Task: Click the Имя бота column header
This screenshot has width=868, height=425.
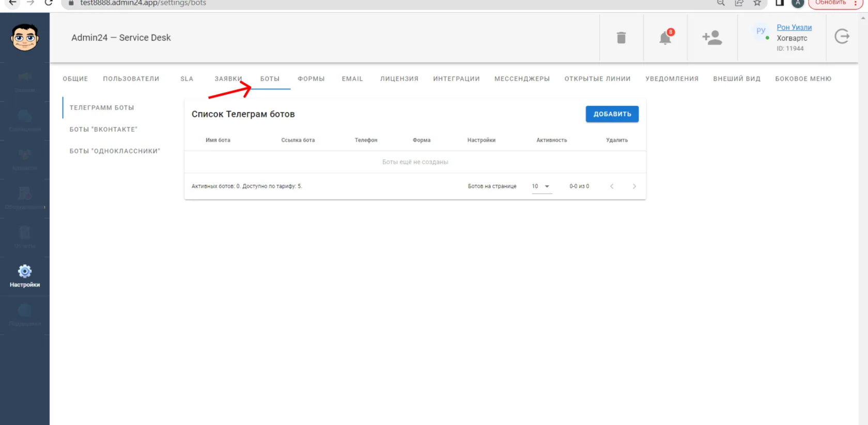Action: pyautogui.click(x=218, y=140)
